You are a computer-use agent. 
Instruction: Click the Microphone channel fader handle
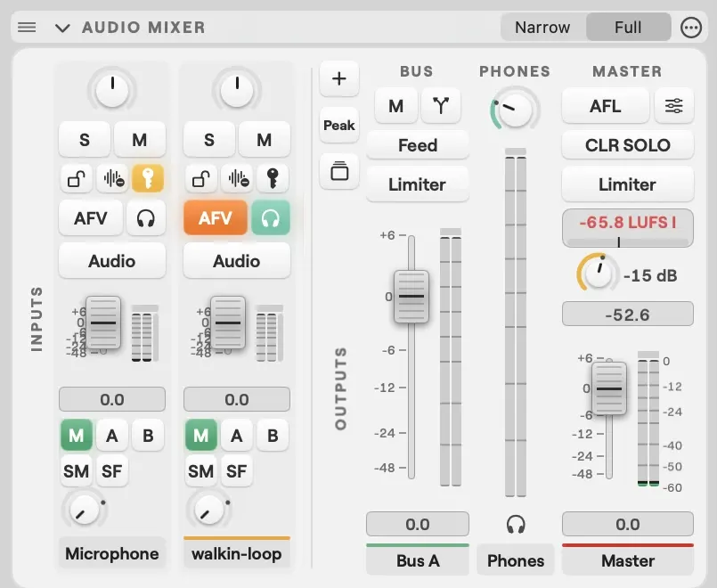click(x=103, y=323)
